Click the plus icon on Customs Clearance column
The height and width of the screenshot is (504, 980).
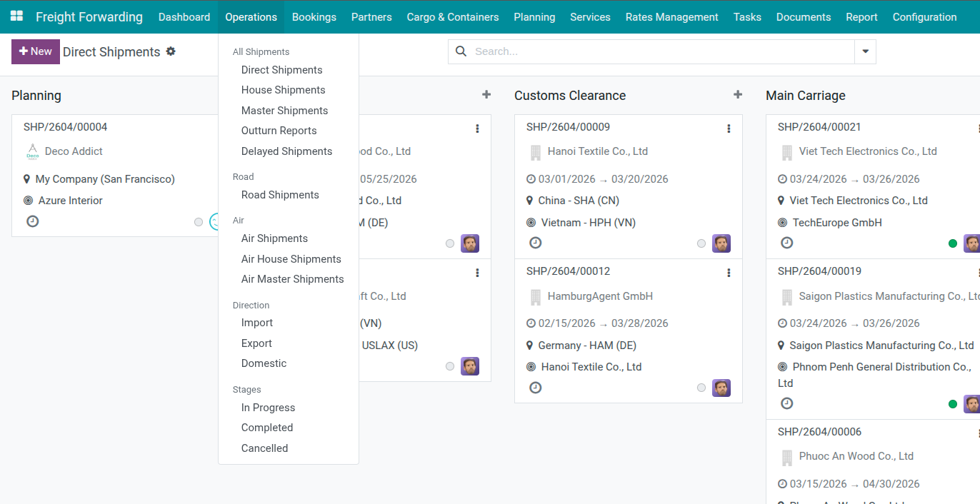(738, 95)
